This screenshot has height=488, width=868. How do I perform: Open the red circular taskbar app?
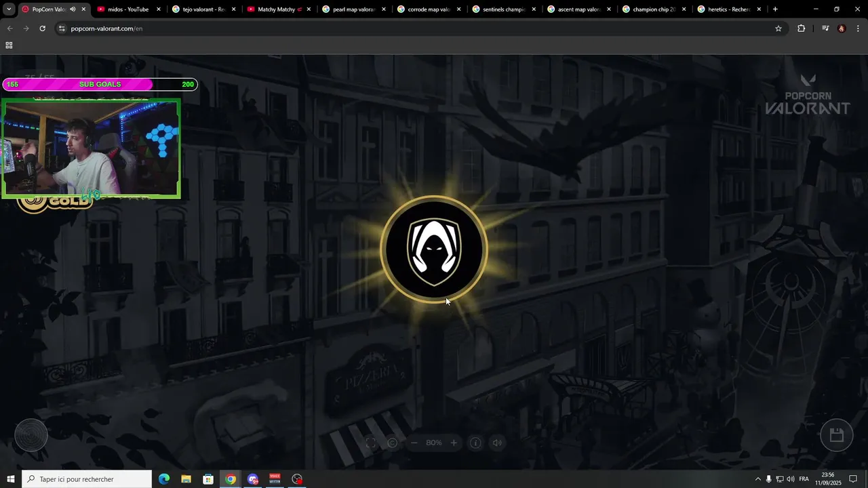297,479
